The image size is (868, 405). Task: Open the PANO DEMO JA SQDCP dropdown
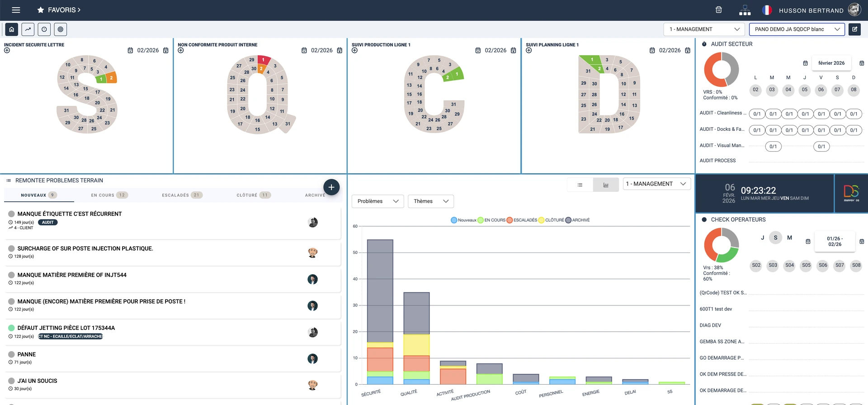click(x=797, y=29)
